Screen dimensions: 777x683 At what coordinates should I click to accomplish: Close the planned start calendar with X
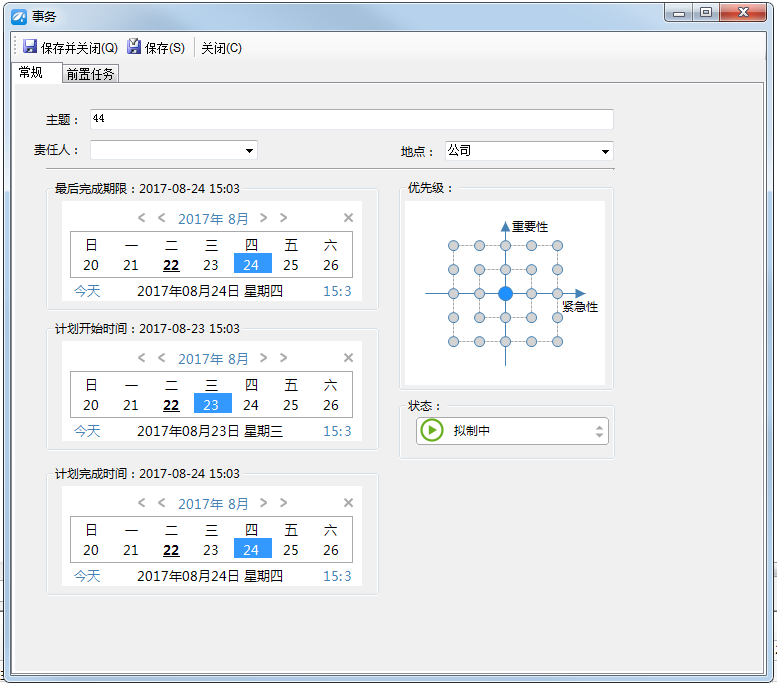348,358
